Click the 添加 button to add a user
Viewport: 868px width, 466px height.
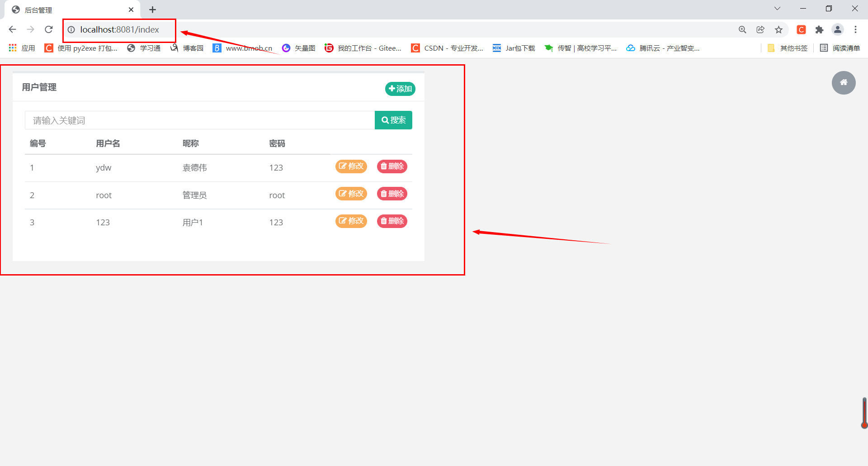[x=400, y=89]
